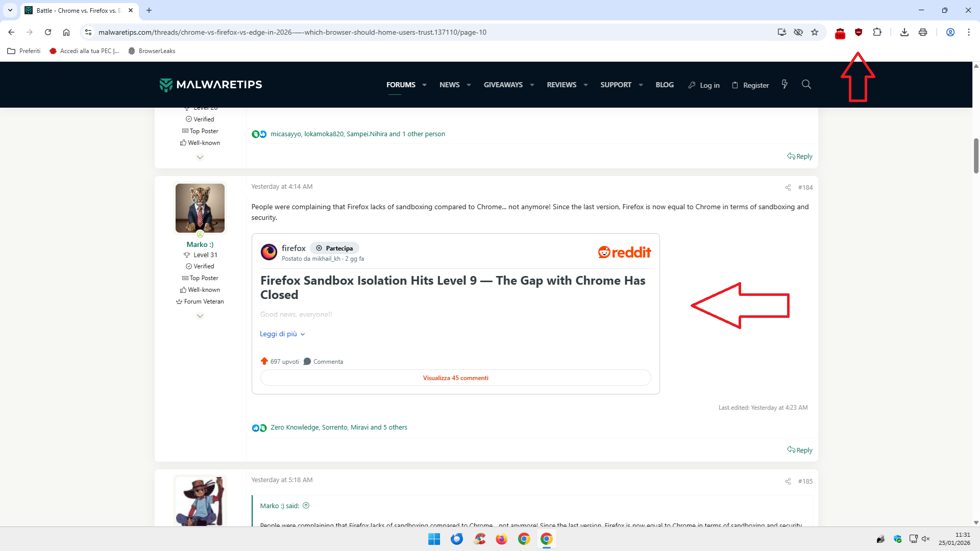The image size is (980, 551).
Task: Launch CCleaner from the taskbar
Action: [479, 539]
